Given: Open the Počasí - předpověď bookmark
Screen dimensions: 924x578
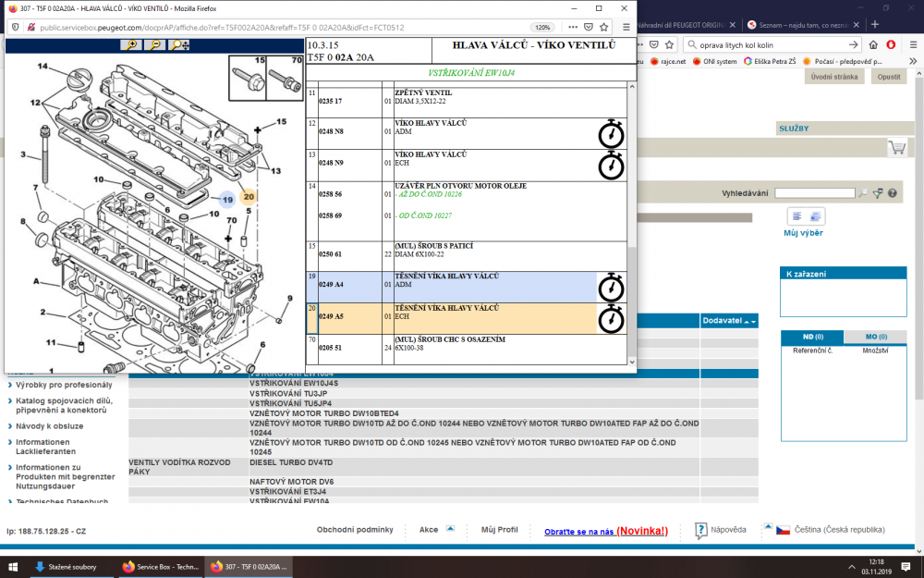Looking at the screenshot, I should coord(842,61).
